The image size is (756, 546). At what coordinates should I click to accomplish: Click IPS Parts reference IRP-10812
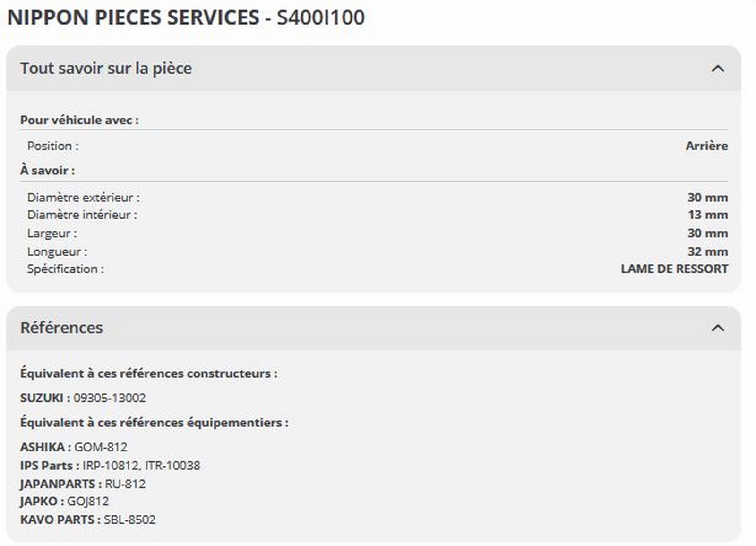[x=110, y=466]
